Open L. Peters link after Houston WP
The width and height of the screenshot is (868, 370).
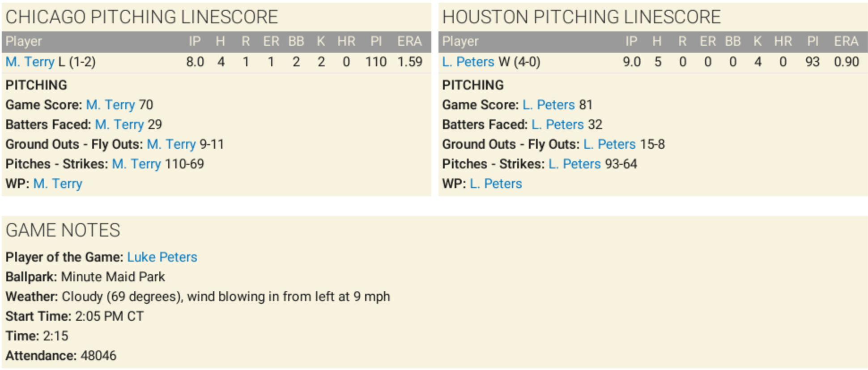coord(496,184)
